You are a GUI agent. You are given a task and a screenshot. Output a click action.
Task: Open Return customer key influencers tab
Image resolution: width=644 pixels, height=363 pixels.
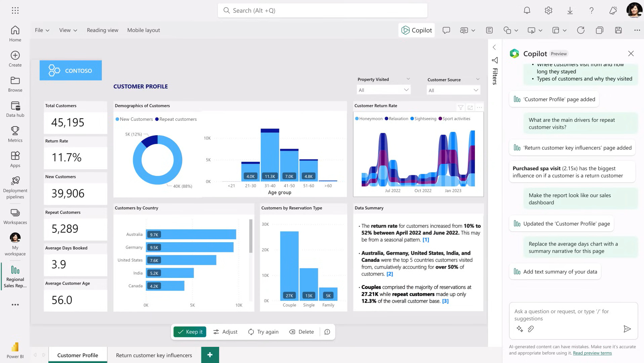coord(154,355)
